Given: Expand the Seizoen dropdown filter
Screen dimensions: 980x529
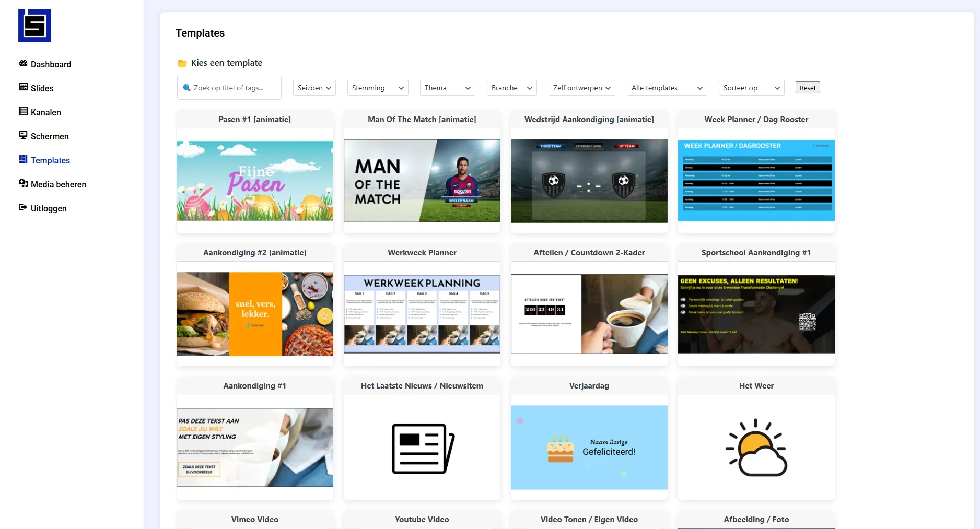Looking at the screenshot, I should pos(314,88).
